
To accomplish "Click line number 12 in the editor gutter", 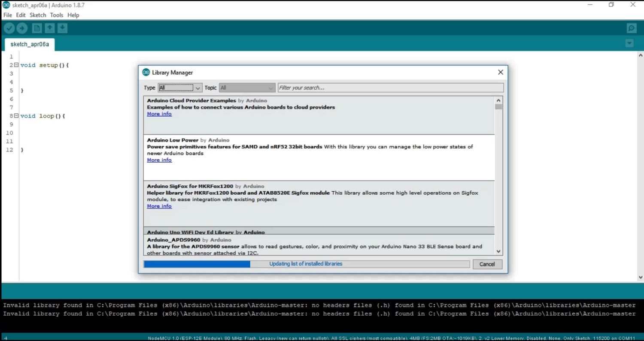I will pos(9,150).
